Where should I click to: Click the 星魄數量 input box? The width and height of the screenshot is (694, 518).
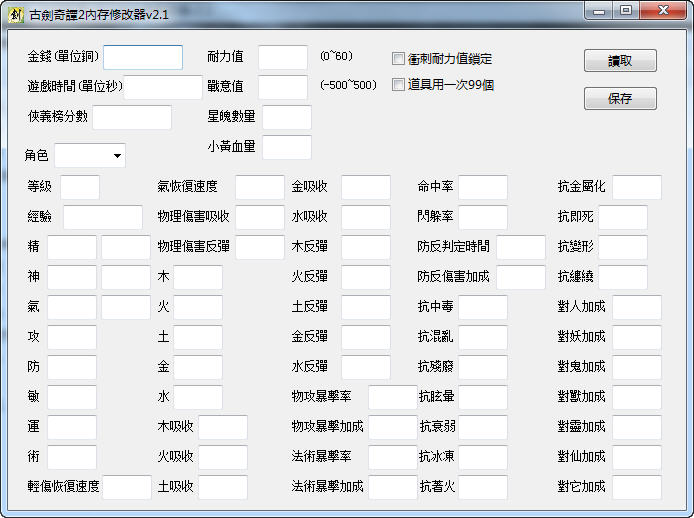(x=287, y=117)
